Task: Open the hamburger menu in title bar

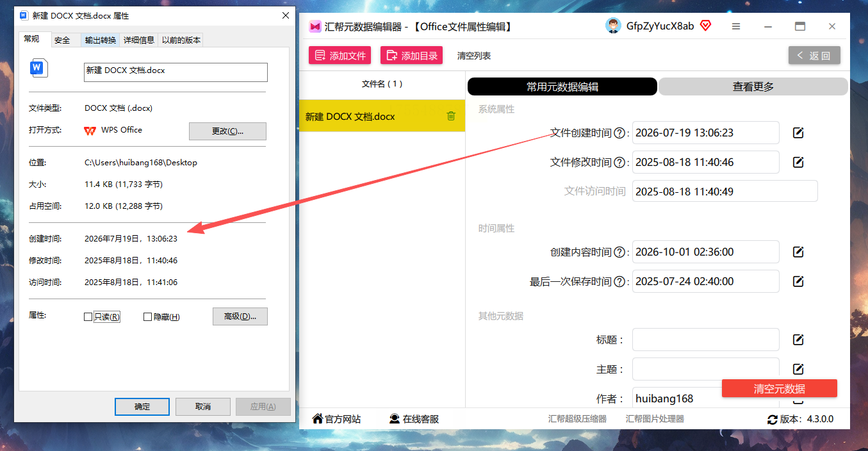Action: [x=736, y=26]
